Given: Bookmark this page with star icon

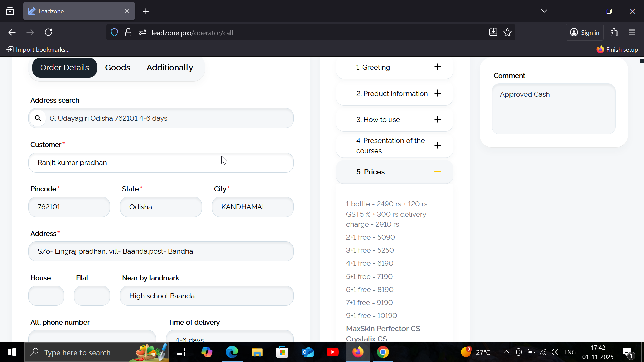Looking at the screenshot, I should (507, 33).
